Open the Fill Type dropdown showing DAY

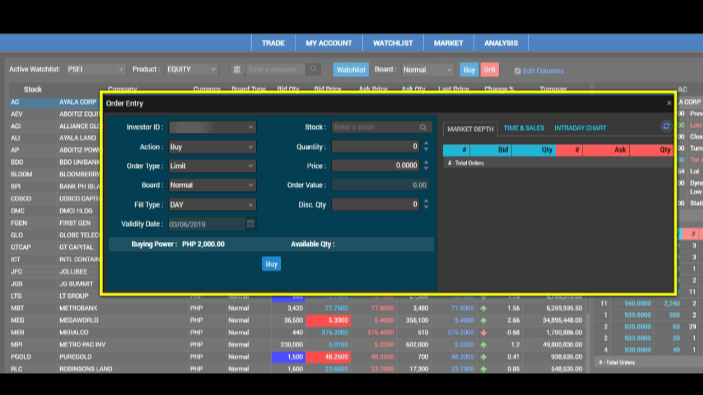212,204
